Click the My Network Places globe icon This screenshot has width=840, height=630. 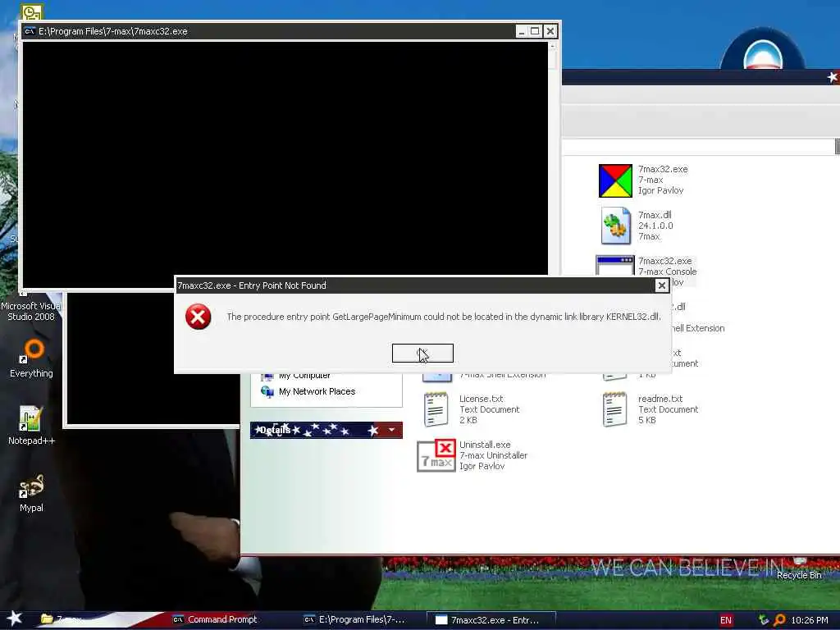(x=267, y=391)
